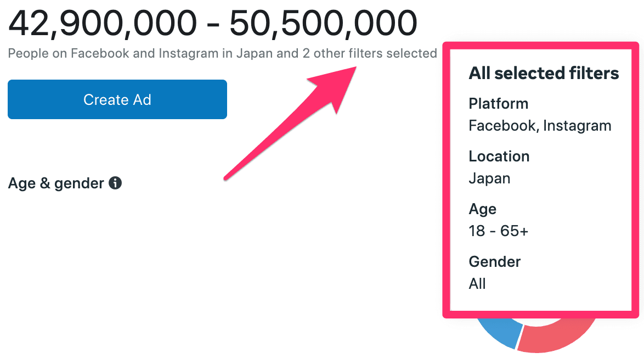Select the "All" gender value
This screenshot has height=358, width=644.
click(477, 284)
